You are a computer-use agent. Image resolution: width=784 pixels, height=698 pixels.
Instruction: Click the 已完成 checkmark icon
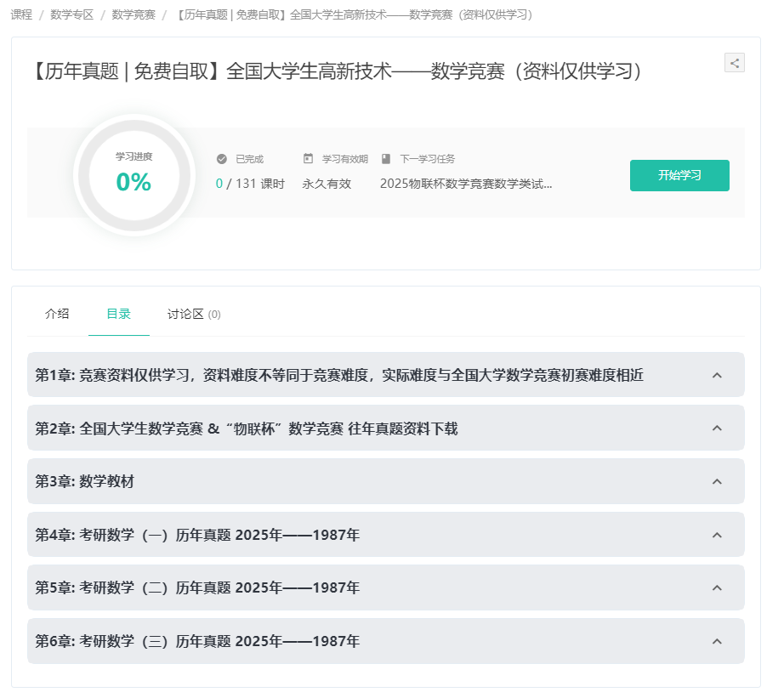[222, 159]
